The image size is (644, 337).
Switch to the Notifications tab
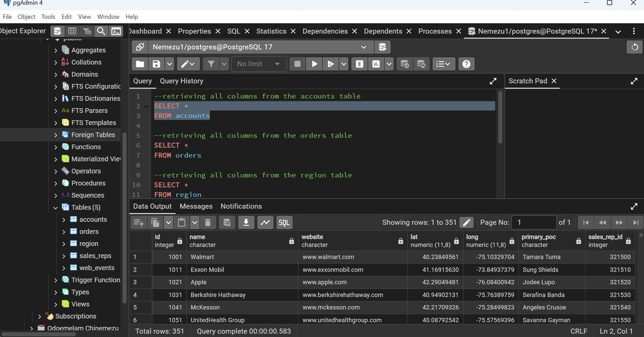[x=241, y=206]
